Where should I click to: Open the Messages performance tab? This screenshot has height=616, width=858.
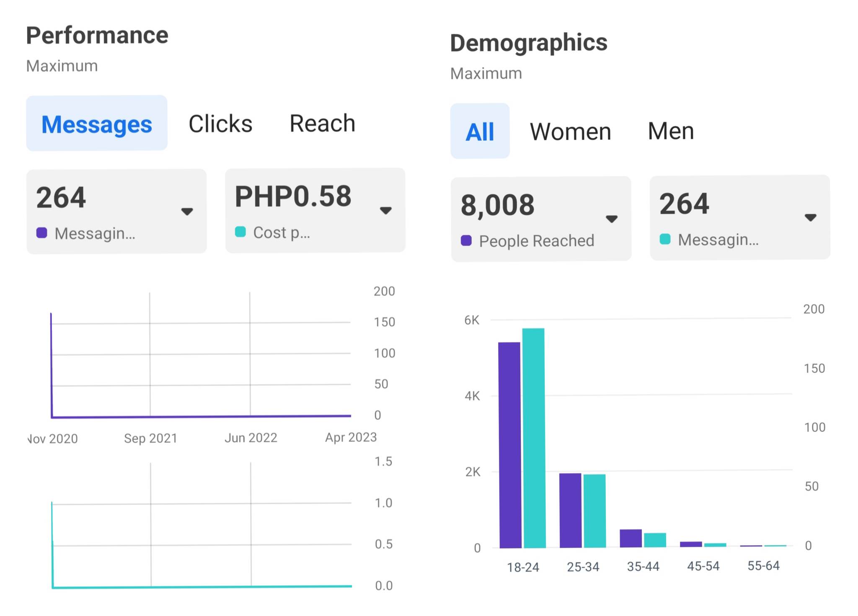pos(97,124)
